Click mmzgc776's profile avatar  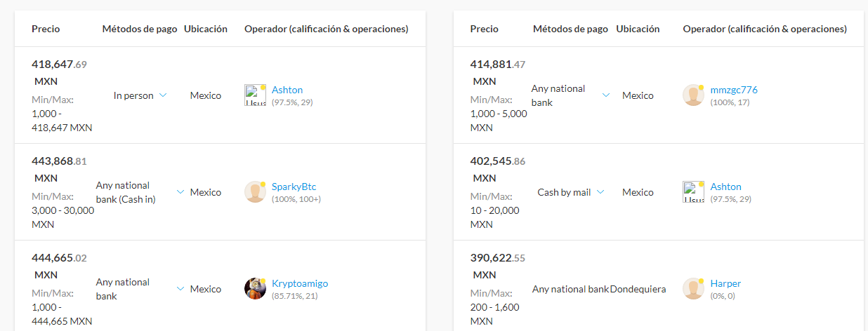693,95
